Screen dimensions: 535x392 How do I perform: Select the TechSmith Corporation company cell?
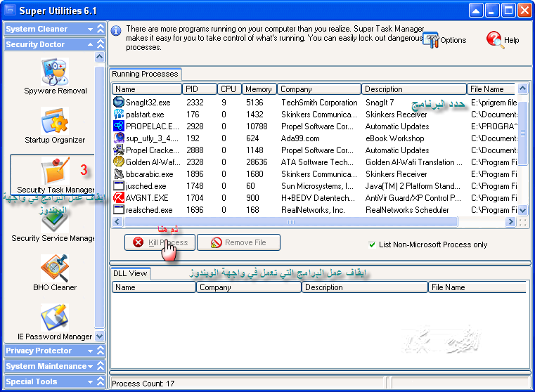click(x=319, y=103)
